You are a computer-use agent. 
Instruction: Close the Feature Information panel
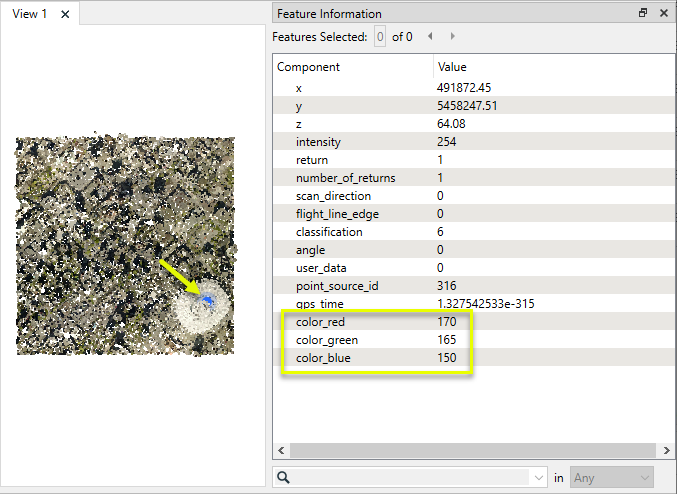(663, 14)
